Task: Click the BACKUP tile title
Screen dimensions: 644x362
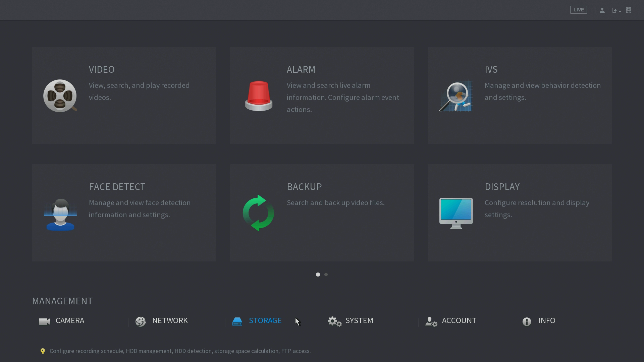Action: click(304, 187)
